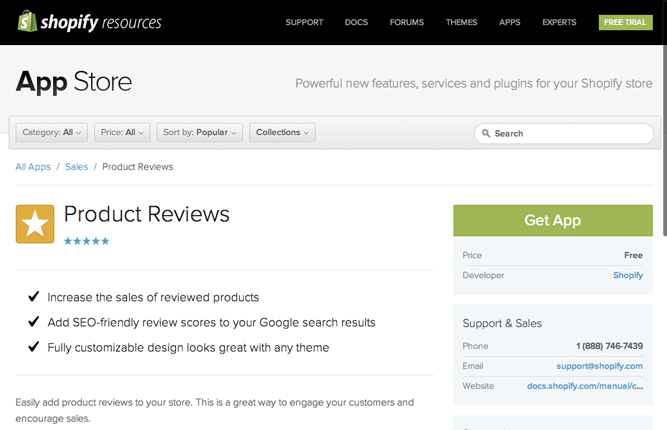The width and height of the screenshot is (667, 430).
Task: Click the magnifying glass search icon
Action: [486, 133]
